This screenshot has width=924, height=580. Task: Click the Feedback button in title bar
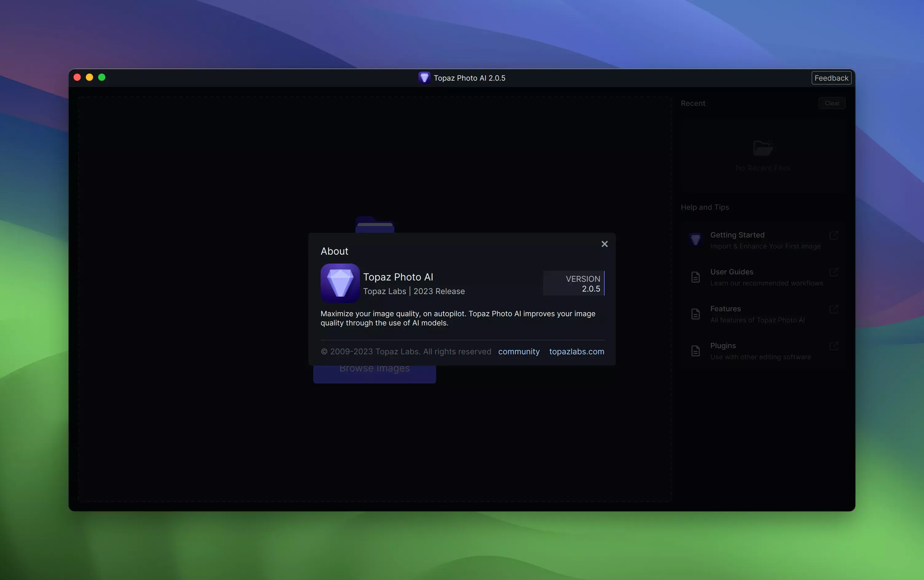(831, 78)
